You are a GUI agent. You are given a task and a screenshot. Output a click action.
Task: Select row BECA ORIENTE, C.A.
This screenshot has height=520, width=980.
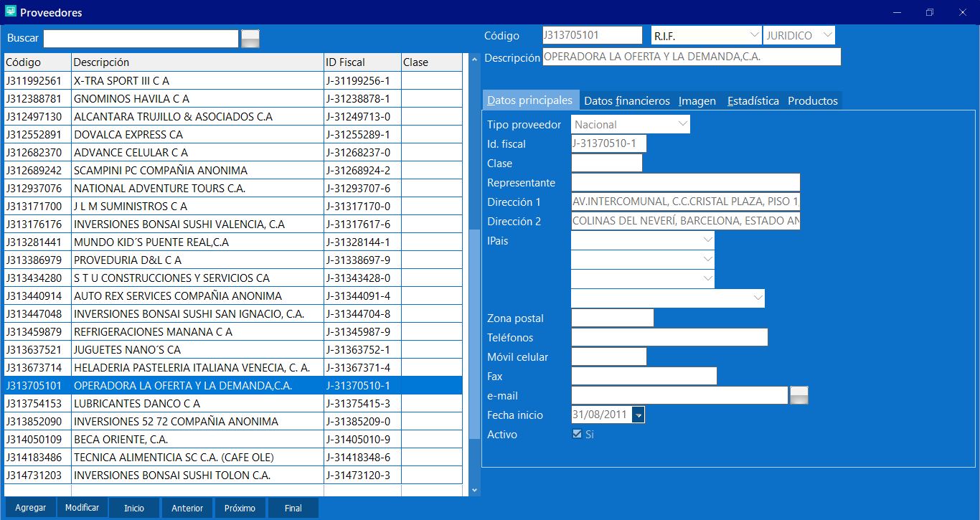[x=233, y=439]
